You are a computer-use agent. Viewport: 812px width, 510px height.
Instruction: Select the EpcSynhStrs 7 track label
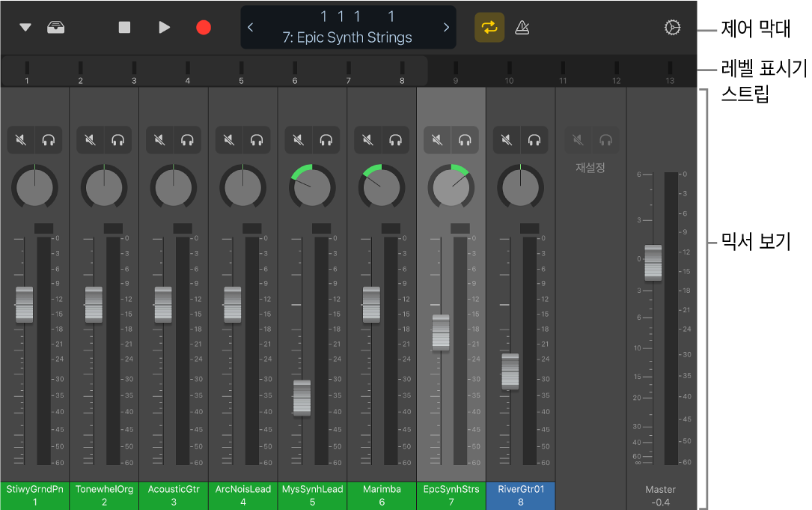[451, 496]
